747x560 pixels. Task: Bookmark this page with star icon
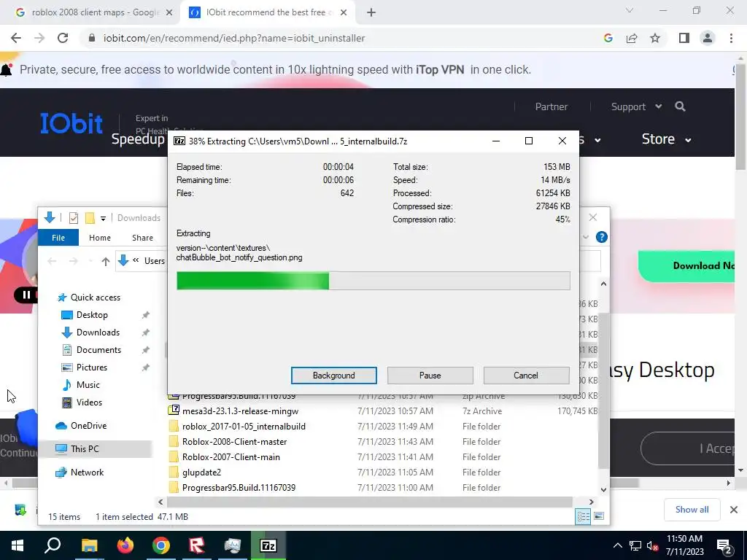(655, 38)
